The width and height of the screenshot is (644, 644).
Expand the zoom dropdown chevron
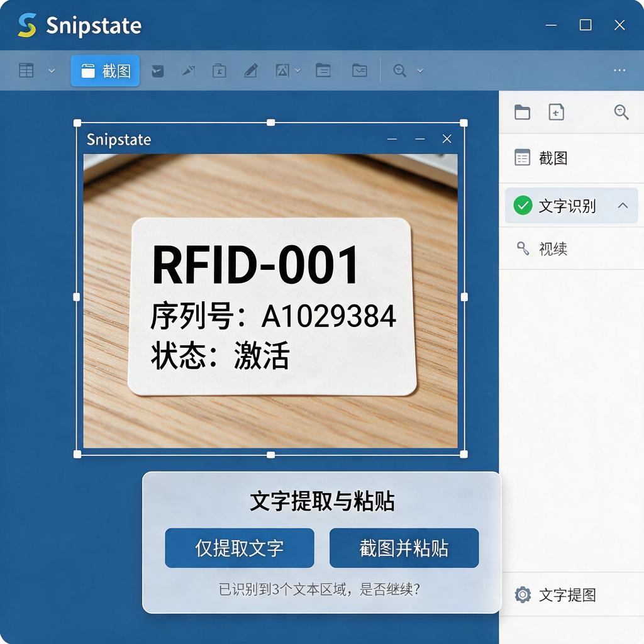click(420, 70)
